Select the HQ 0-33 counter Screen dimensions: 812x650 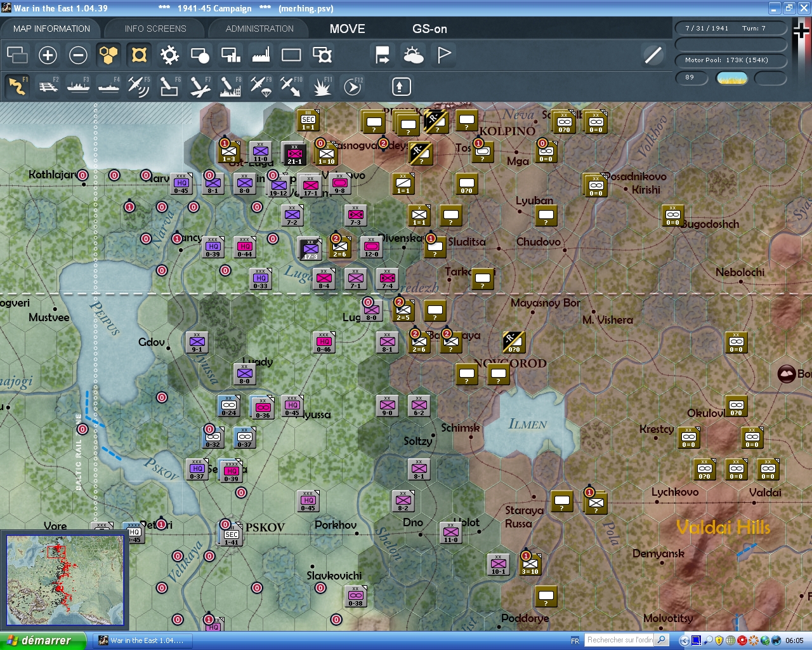pos(261,279)
